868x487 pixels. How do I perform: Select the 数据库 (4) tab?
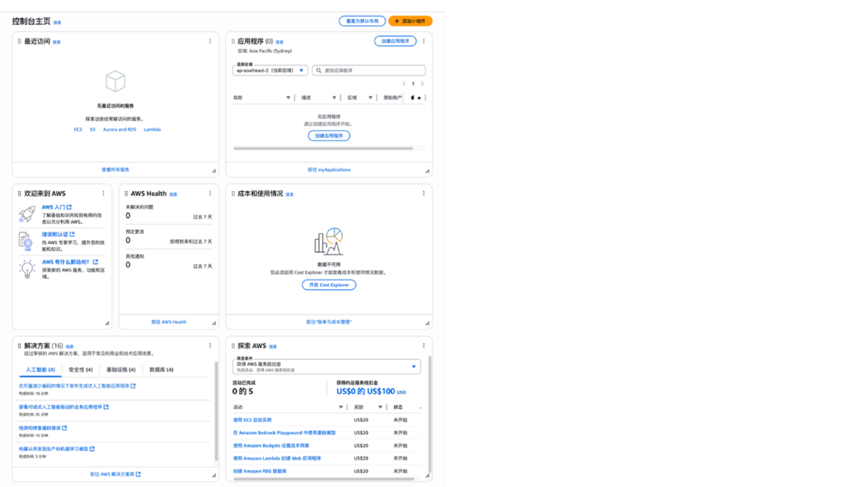tap(161, 370)
